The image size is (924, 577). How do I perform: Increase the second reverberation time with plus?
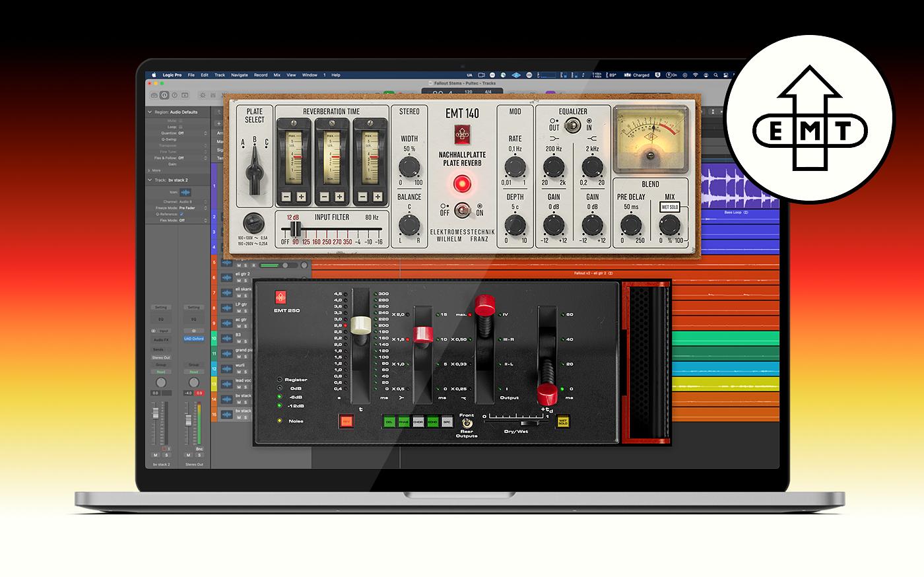[x=339, y=197]
